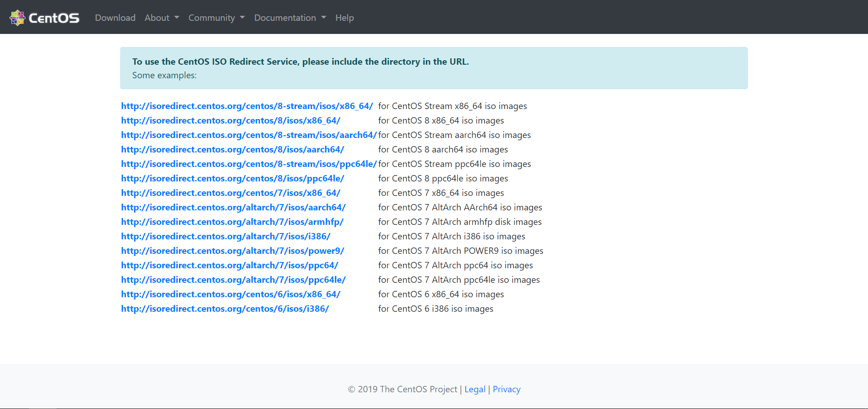Select the text 'for CentOS 6 i386 iso images'
Screen dimensions: 868x409
[436, 309]
